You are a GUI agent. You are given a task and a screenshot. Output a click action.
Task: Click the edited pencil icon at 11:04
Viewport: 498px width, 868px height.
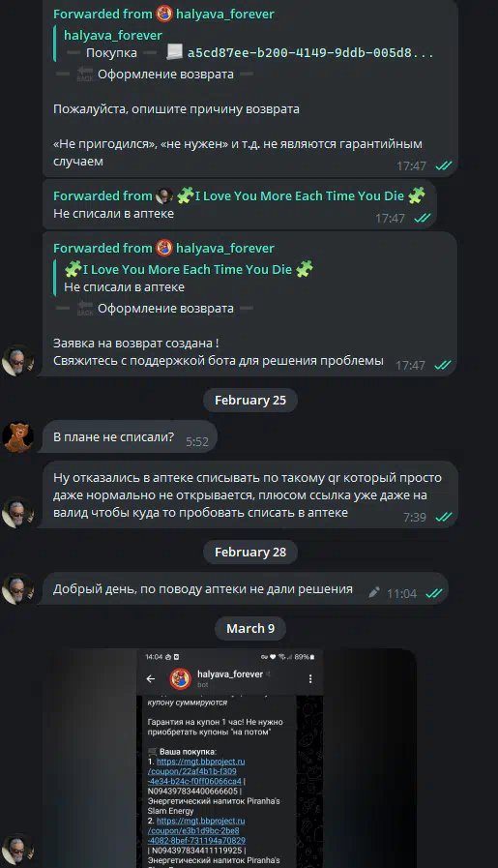pos(374,593)
